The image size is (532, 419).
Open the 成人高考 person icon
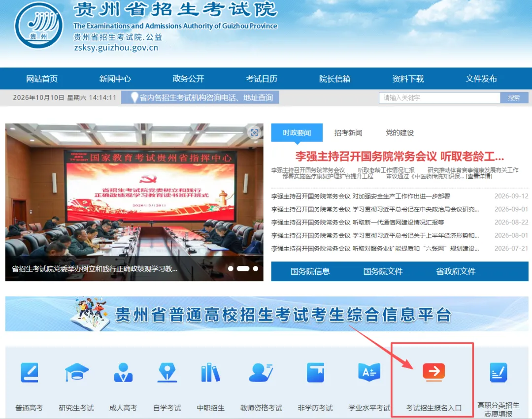(123, 373)
